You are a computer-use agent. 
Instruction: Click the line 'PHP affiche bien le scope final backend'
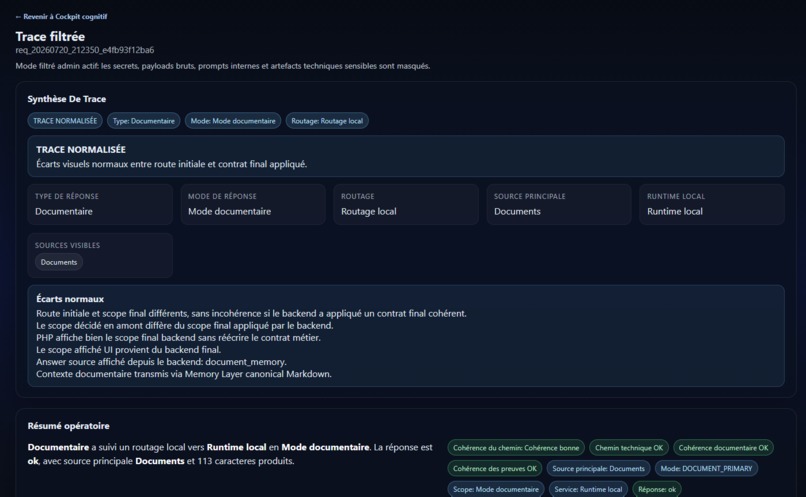pyautogui.click(x=178, y=338)
